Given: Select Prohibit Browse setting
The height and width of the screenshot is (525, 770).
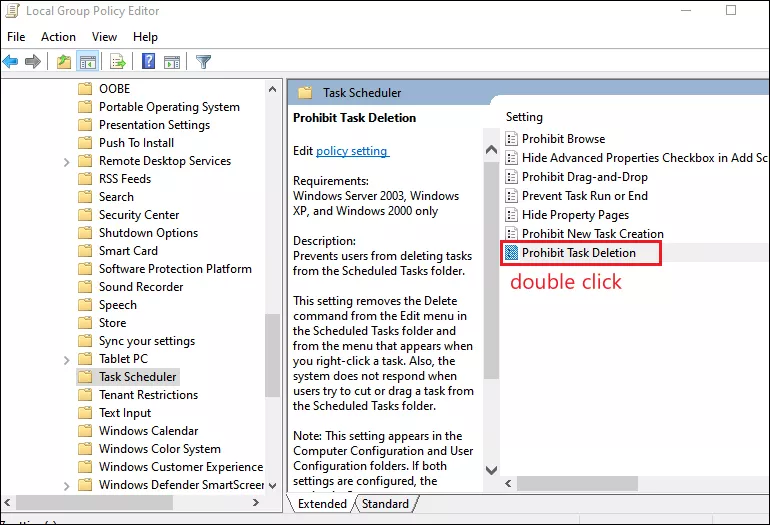Looking at the screenshot, I should tap(564, 139).
